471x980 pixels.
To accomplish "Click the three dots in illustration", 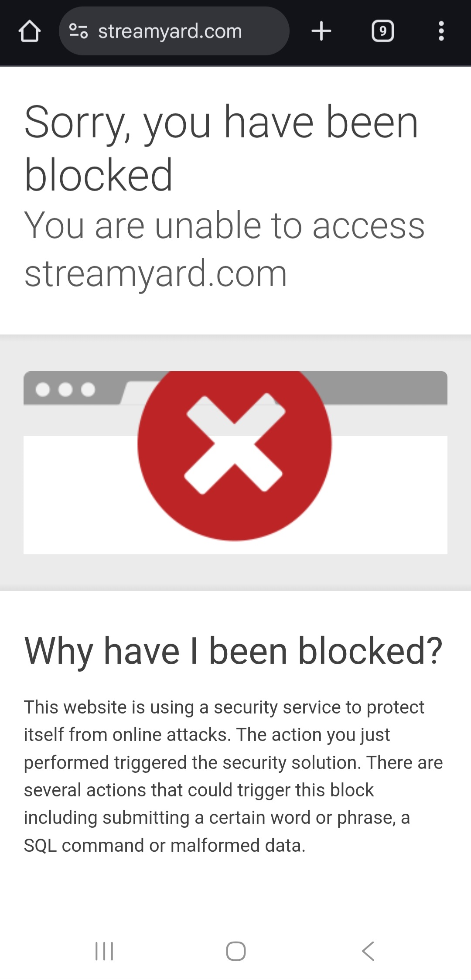I will 65,389.
